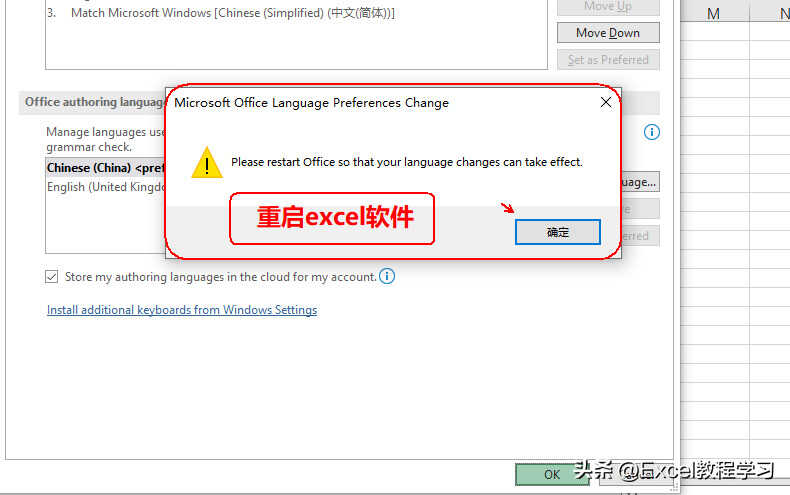The height and width of the screenshot is (495, 790).
Task: Toggle Store my authoring languages in cloud
Action: (x=51, y=277)
